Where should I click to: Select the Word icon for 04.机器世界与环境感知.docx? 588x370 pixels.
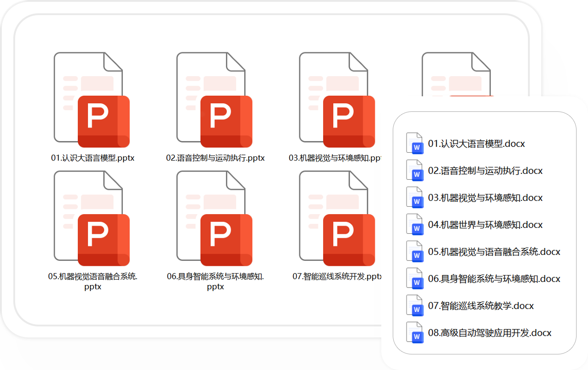pos(414,225)
